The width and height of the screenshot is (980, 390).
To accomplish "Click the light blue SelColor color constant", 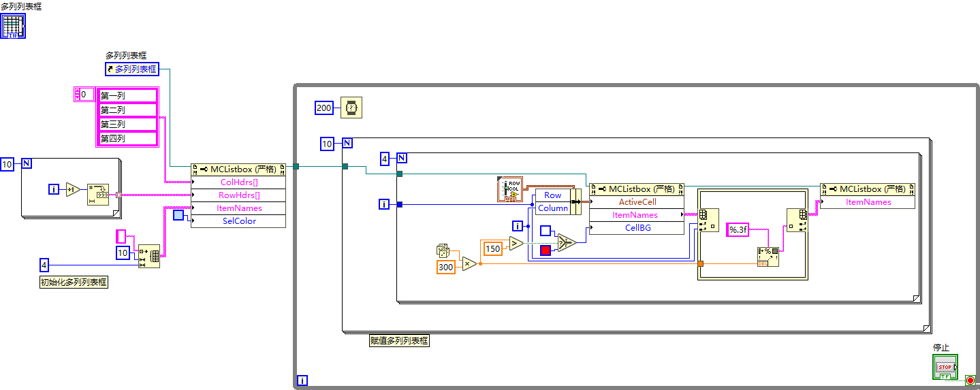I will [x=178, y=216].
